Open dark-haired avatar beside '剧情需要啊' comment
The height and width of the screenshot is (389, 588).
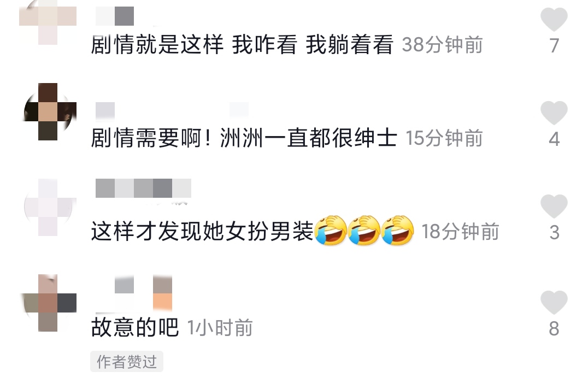tap(48, 111)
